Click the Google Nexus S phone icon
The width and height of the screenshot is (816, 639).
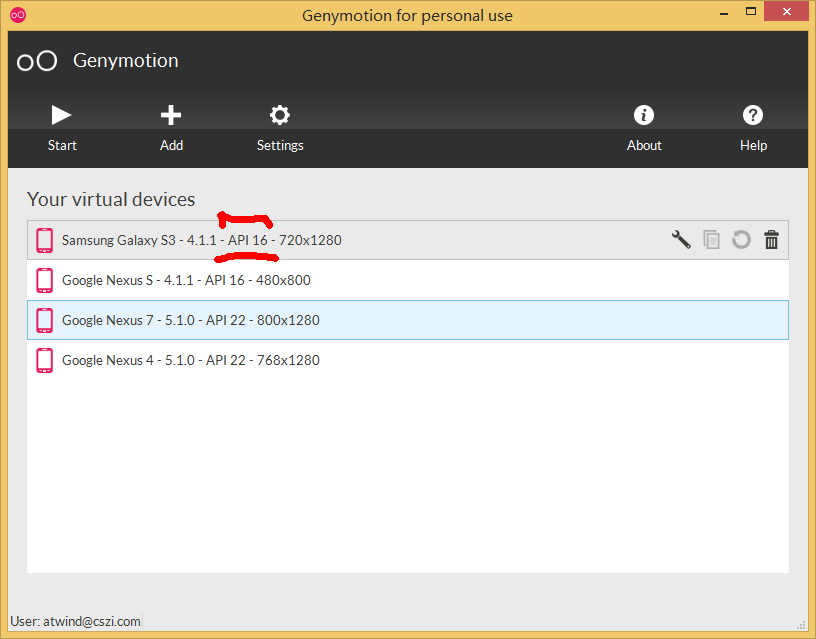pyautogui.click(x=45, y=280)
